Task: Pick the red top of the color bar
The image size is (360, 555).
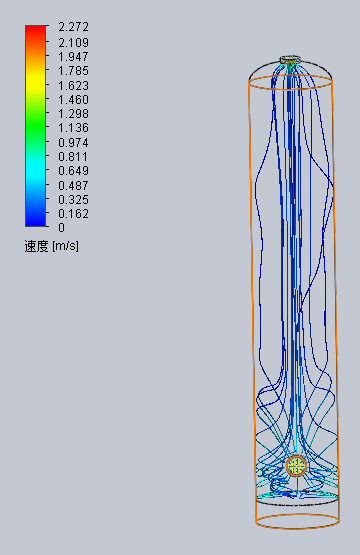Action: (35, 31)
